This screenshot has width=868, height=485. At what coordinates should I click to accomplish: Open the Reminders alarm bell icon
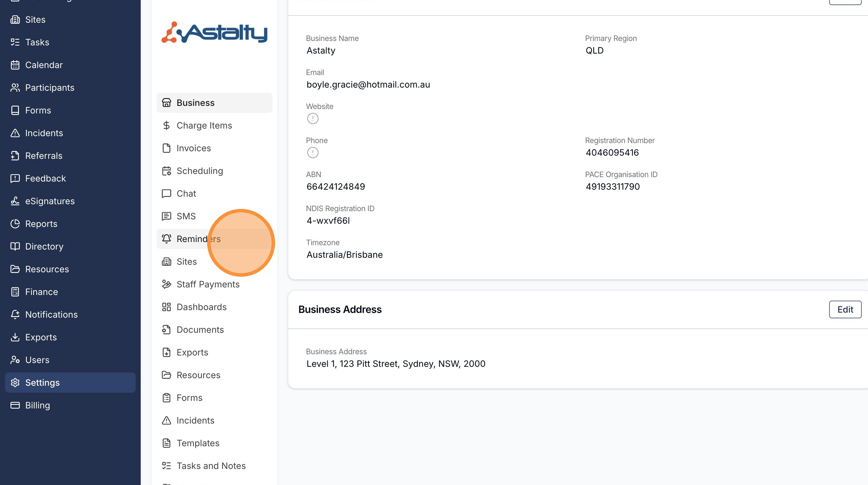[x=167, y=239]
